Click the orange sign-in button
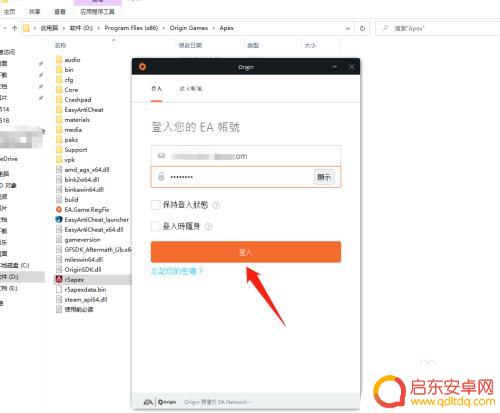This screenshot has height=413, width=500. pyautogui.click(x=246, y=252)
